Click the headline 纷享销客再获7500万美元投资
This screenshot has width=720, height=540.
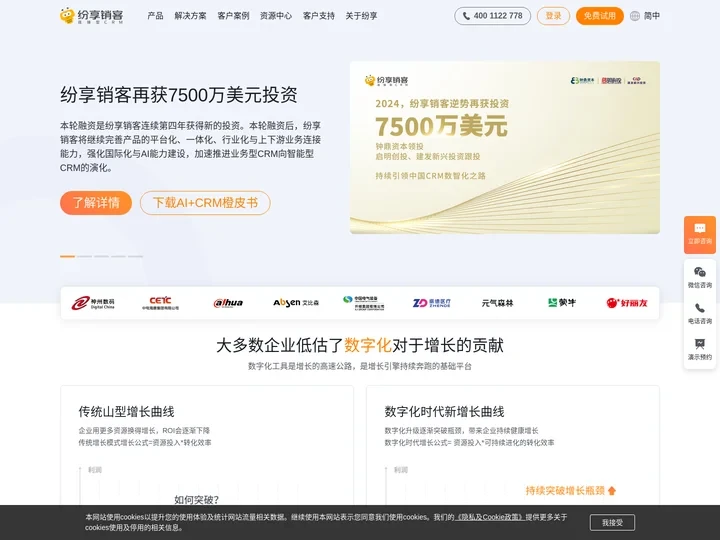[179, 95]
